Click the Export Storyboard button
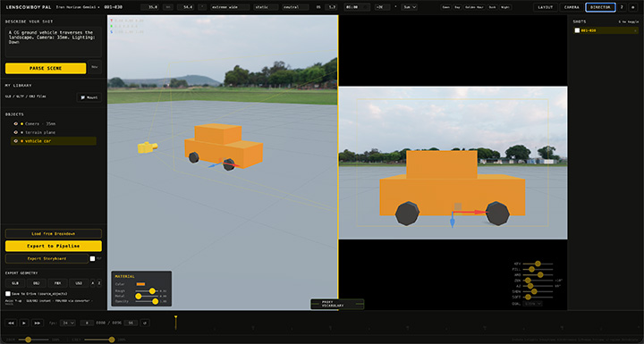 [47, 258]
